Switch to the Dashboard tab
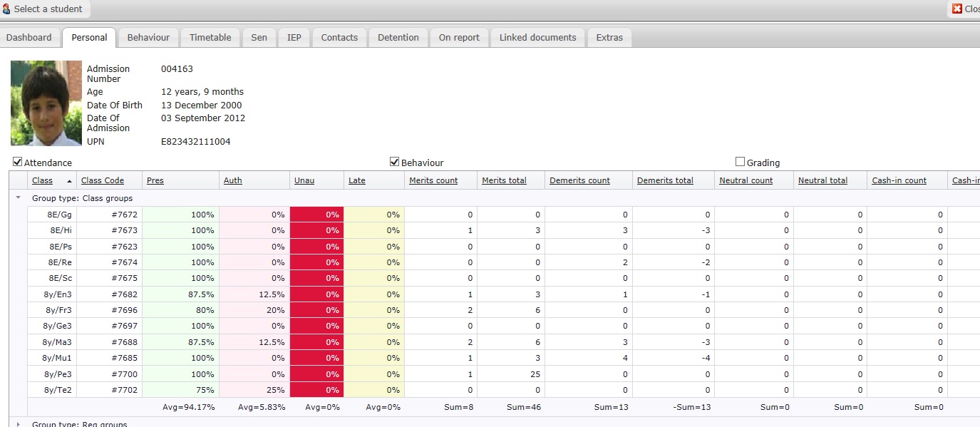This screenshot has height=427, width=980. 29,38
